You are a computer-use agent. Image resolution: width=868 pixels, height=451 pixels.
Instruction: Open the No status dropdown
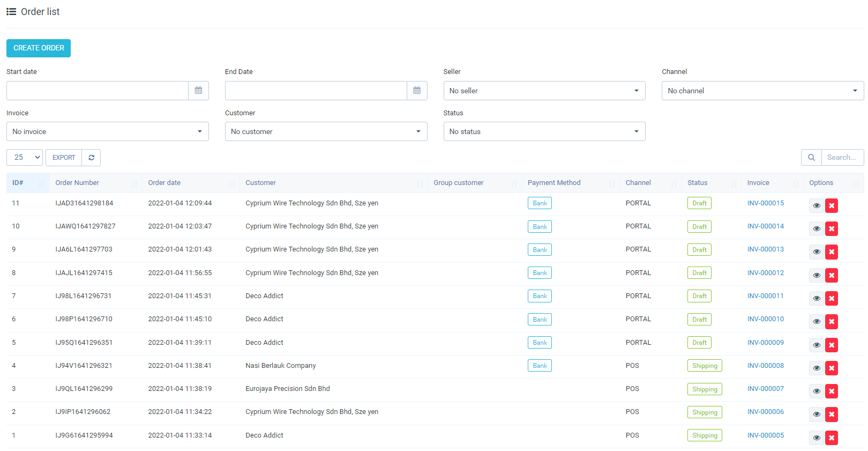click(x=544, y=131)
